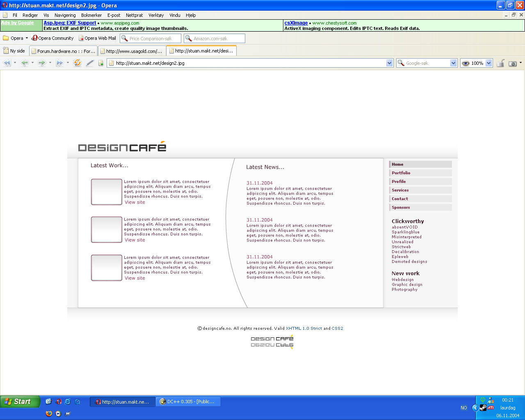Open the Fast Forward dropdown arrow
The width and height of the screenshot is (525, 420).
(x=68, y=63)
